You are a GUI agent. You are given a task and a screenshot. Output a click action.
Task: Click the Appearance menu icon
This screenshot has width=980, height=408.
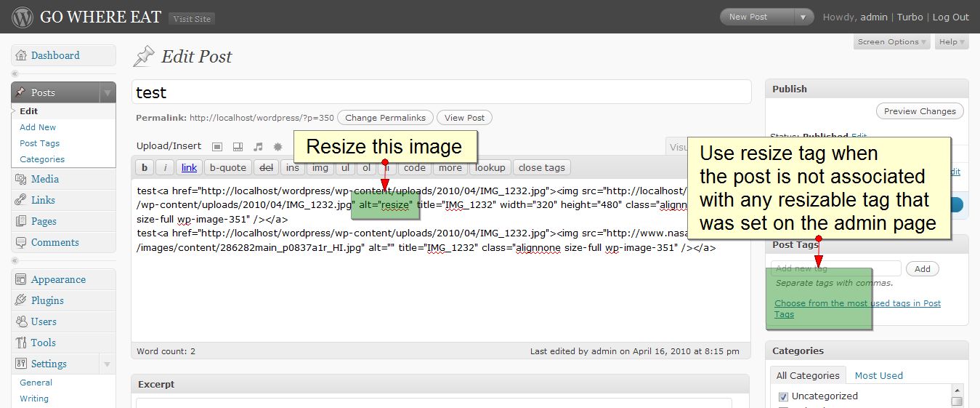tap(21, 279)
